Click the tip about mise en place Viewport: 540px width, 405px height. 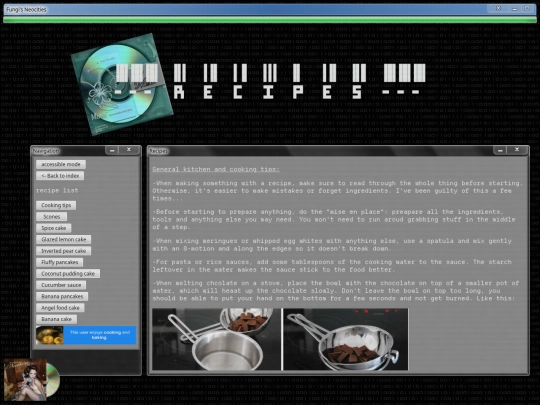click(334, 219)
